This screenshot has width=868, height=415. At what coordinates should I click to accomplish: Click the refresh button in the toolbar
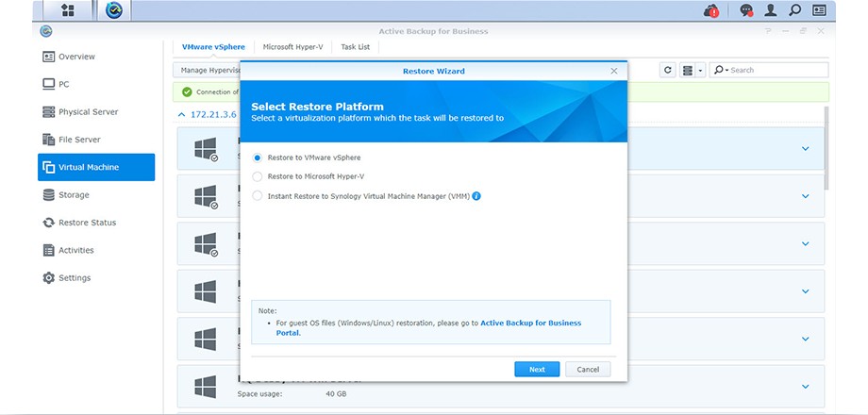coord(668,70)
